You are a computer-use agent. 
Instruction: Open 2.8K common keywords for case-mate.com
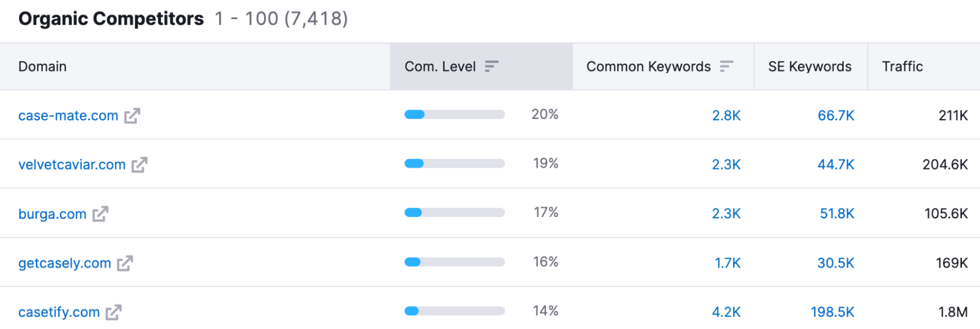pos(726,116)
